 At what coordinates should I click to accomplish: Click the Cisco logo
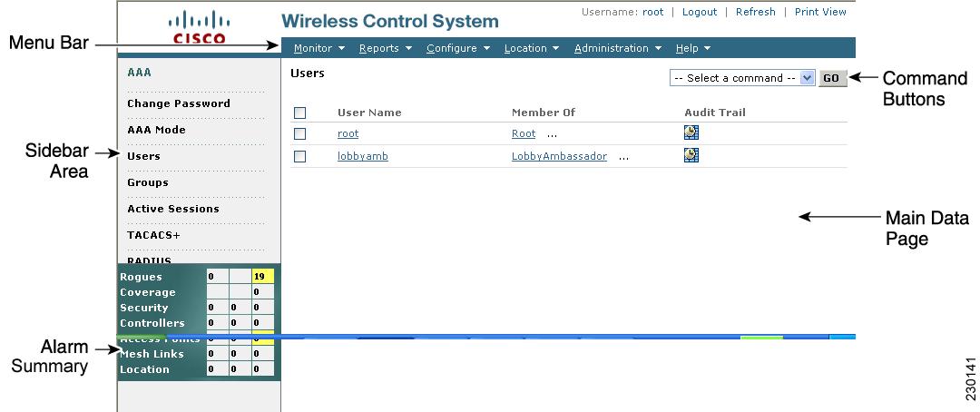click(x=198, y=28)
